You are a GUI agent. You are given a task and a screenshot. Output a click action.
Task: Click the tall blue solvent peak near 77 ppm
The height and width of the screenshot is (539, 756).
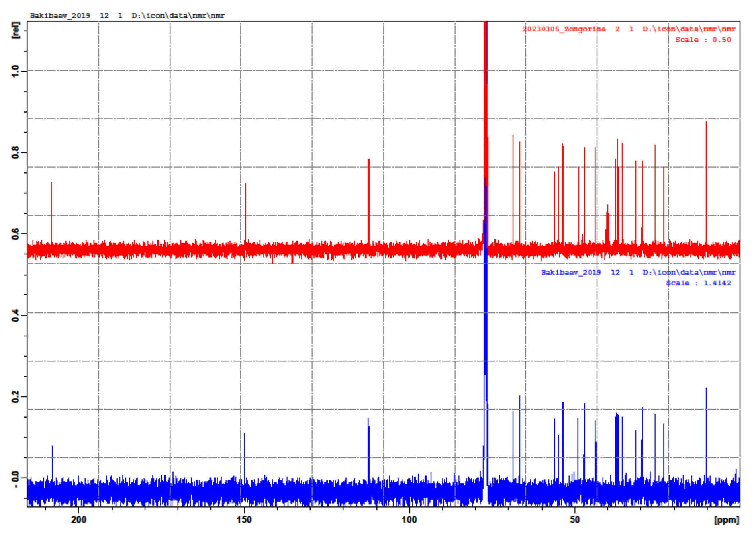point(485,318)
